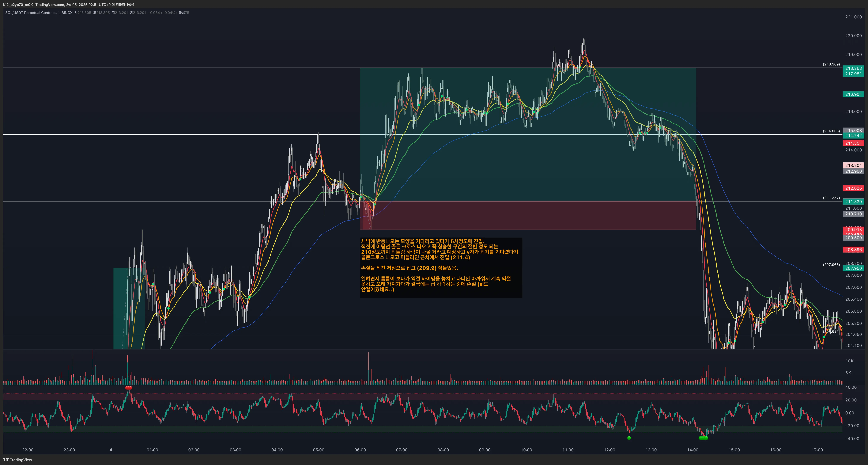Click the 216.000 price axis label
The width and height of the screenshot is (868, 465).
pos(853,111)
